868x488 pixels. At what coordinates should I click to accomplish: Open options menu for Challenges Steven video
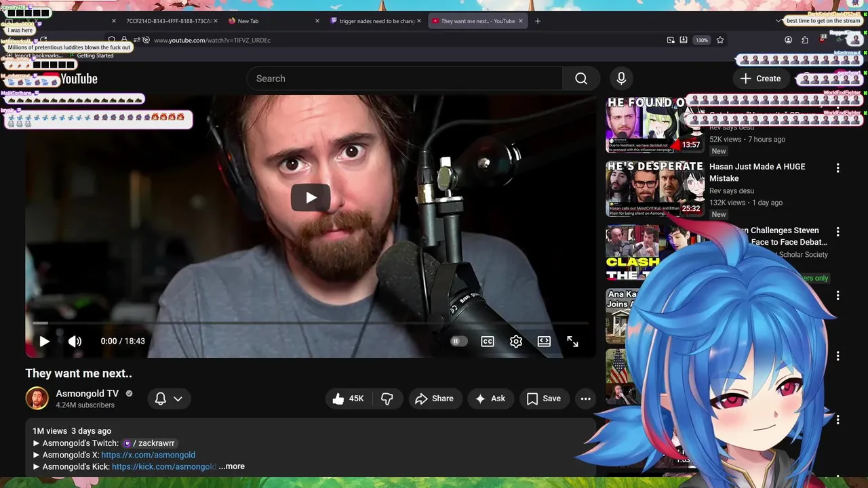point(837,232)
